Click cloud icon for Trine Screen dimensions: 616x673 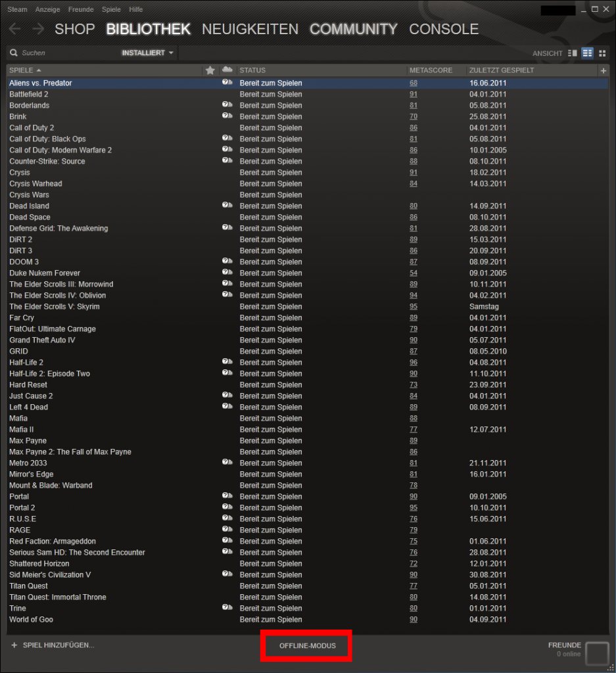227,607
